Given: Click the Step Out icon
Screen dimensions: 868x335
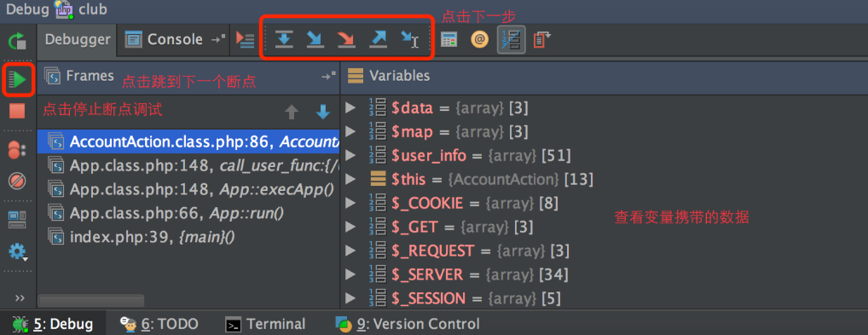Looking at the screenshot, I should 378,39.
